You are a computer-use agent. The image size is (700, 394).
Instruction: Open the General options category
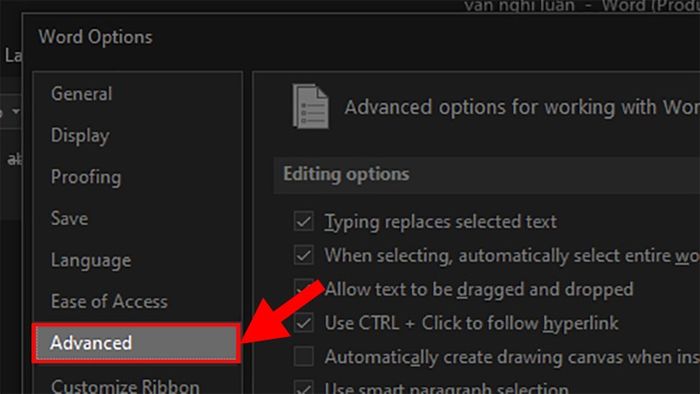coord(81,94)
